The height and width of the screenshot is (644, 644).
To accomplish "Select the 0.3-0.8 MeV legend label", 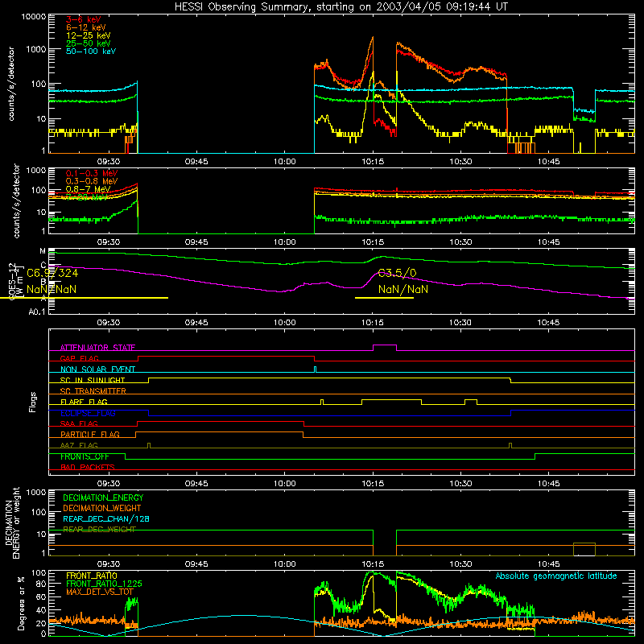I will pos(92,181).
